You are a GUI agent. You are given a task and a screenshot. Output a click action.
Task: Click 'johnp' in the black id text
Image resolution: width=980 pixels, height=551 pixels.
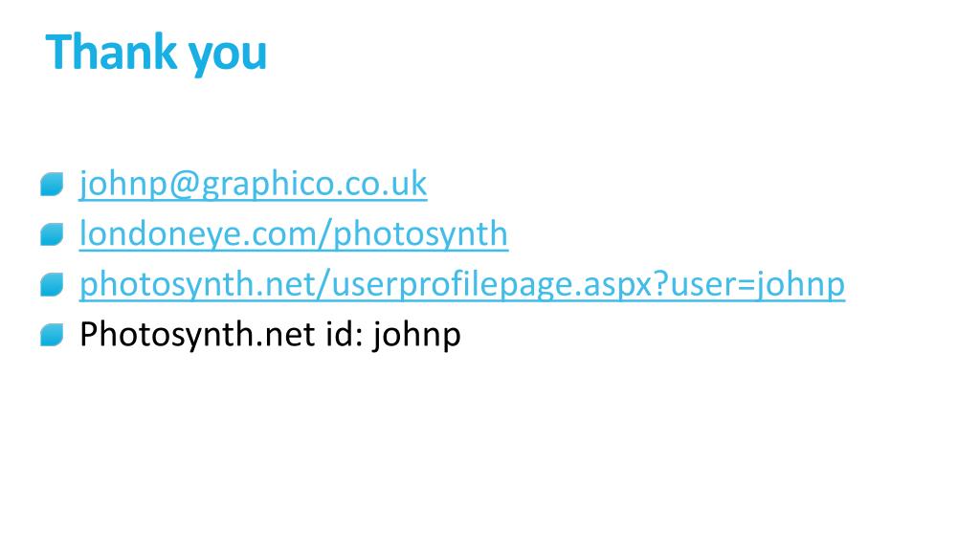pyautogui.click(x=417, y=335)
